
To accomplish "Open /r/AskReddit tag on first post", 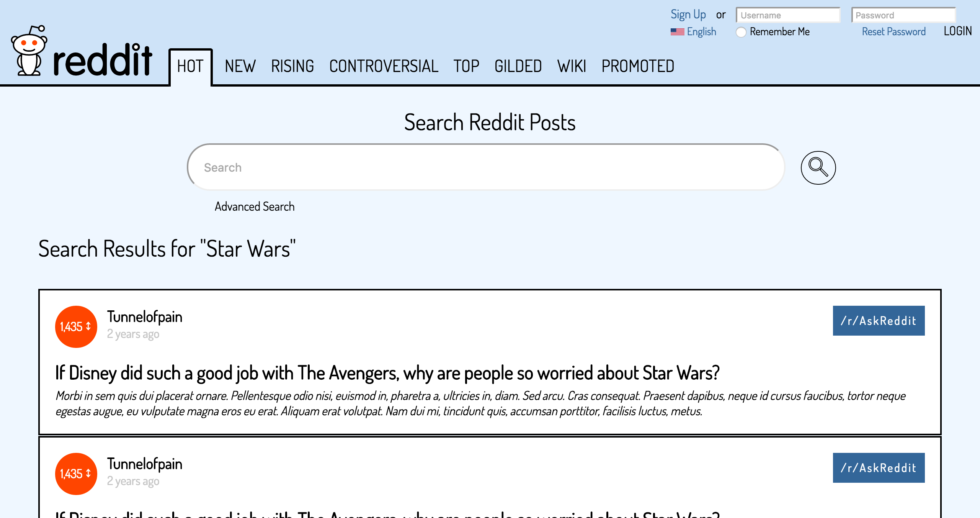I will [879, 321].
